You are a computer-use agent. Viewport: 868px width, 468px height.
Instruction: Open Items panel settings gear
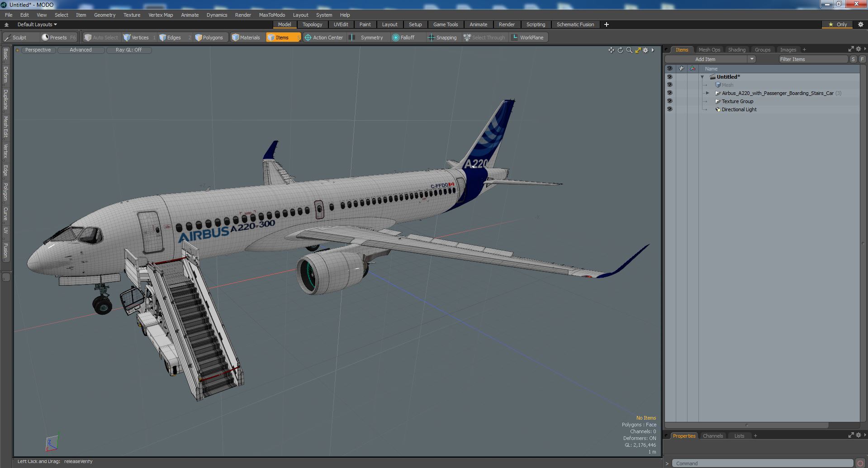858,49
